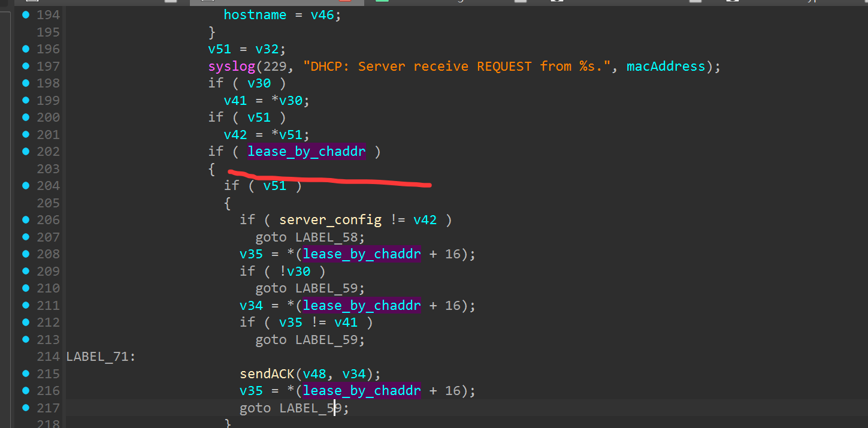Set breakpoint marker at line 206
The width and height of the screenshot is (868, 428).
25,219
